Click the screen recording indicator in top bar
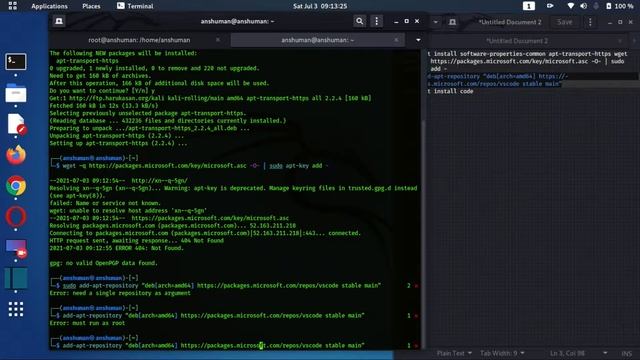Screen dimensions: 640x360 550,6
